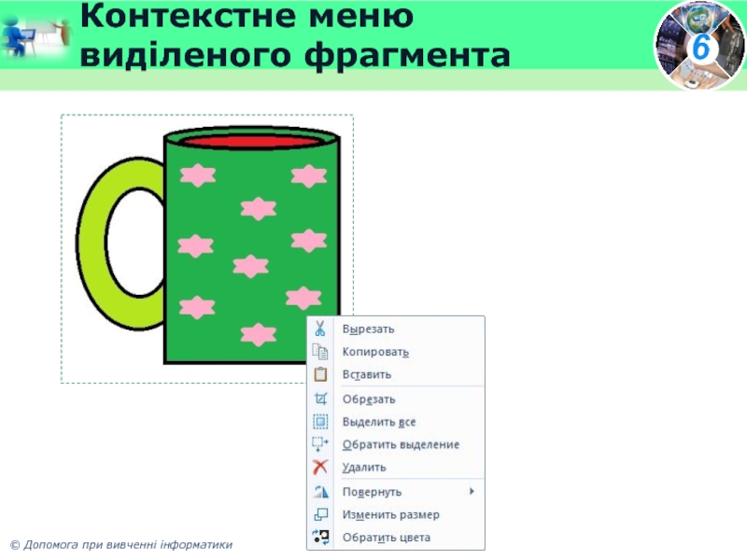
Task: Choose Изменить размер from the context menu
Action: tap(395, 514)
